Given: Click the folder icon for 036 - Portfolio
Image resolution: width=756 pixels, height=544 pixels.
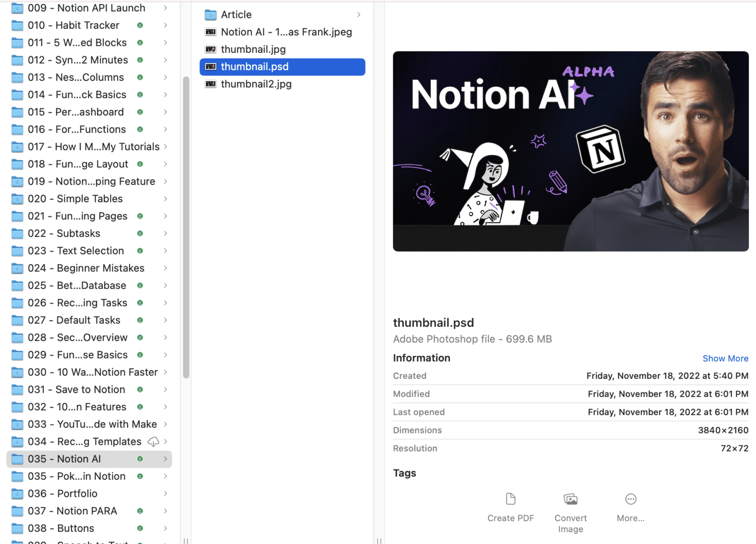Looking at the screenshot, I should coord(17,493).
